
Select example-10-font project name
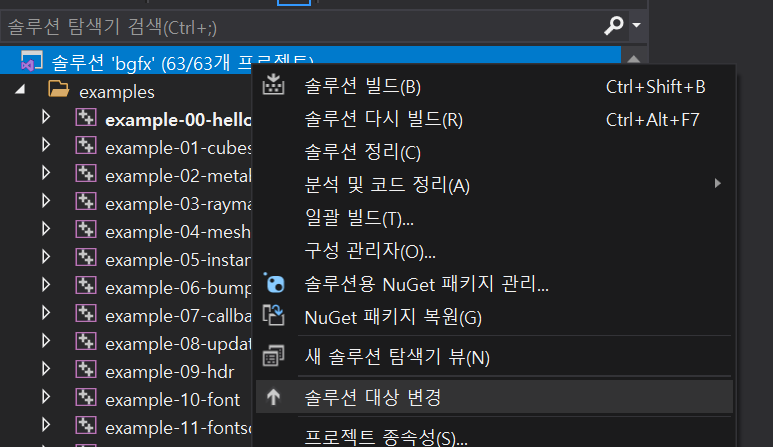[x=173, y=400]
